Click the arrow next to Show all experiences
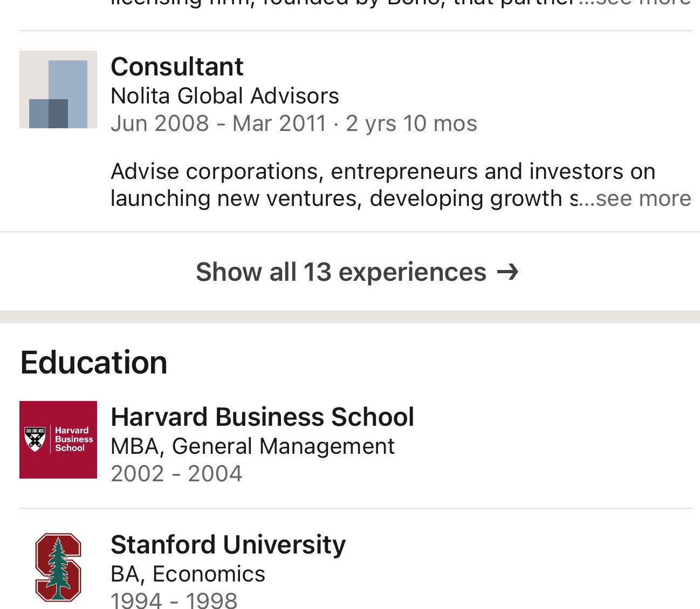This screenshot has height=609, width=700. pyautogui.click(x=507, y=272)
